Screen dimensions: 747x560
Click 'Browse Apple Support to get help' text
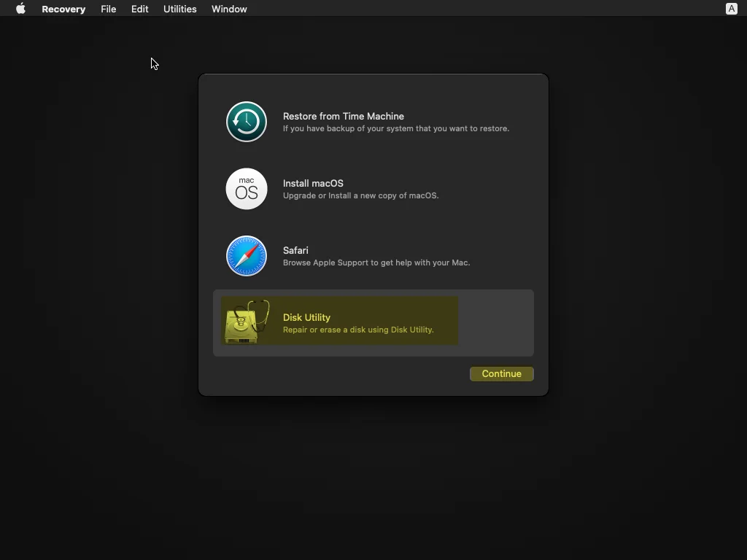[x=376, y=262]
